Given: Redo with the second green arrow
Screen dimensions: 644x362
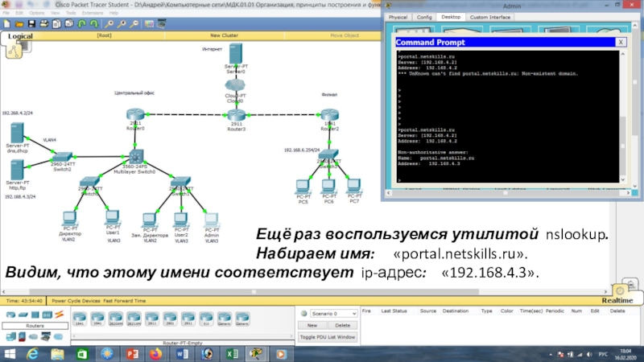Looking at the screenshot, I should click(x=94, y=24).
